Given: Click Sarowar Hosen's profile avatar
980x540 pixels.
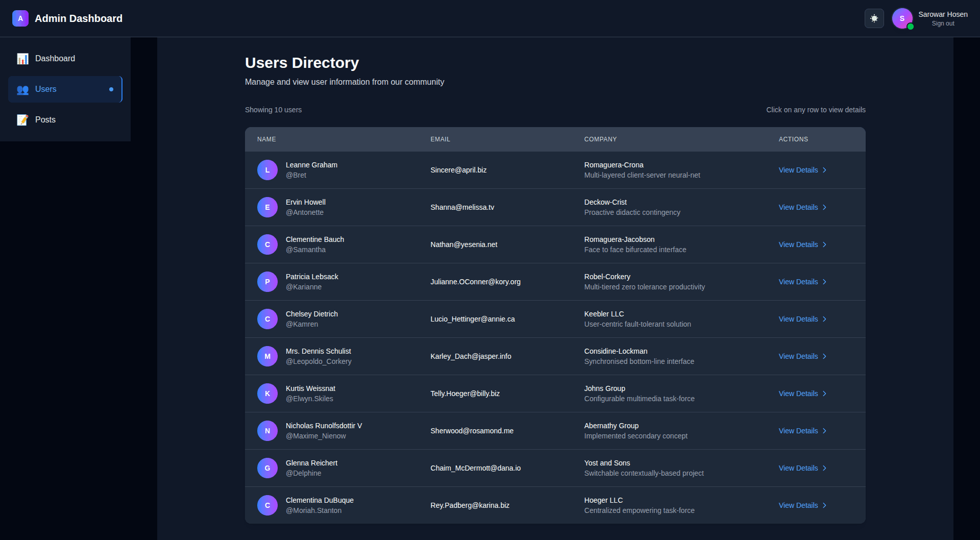Looking at the screenshot, I should [902, 18].
